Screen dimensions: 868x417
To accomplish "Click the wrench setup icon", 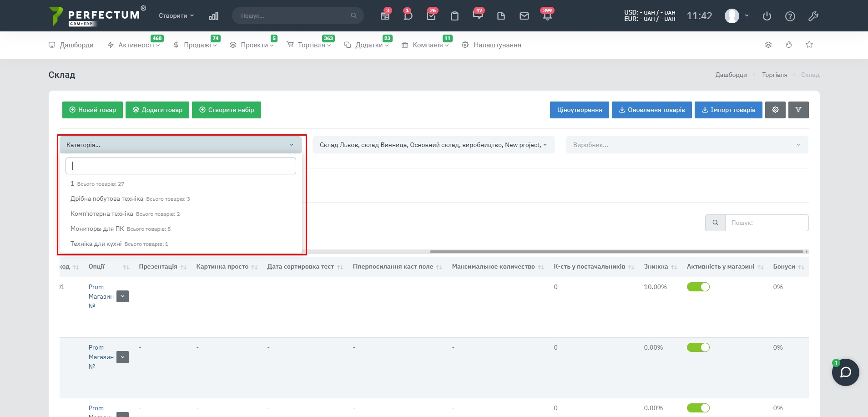I will click(x=813, y=16).
